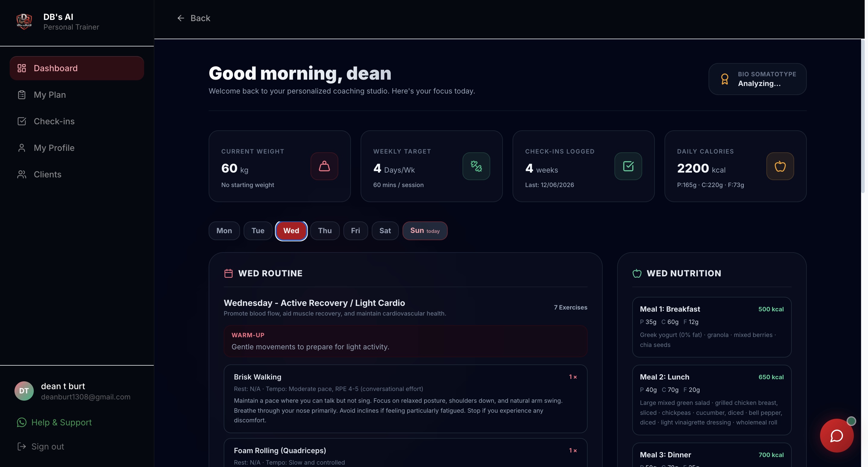Click the Dashboard grid icon in sidebar
This screenshot has height=467, width=868.
tap(22, 68)
